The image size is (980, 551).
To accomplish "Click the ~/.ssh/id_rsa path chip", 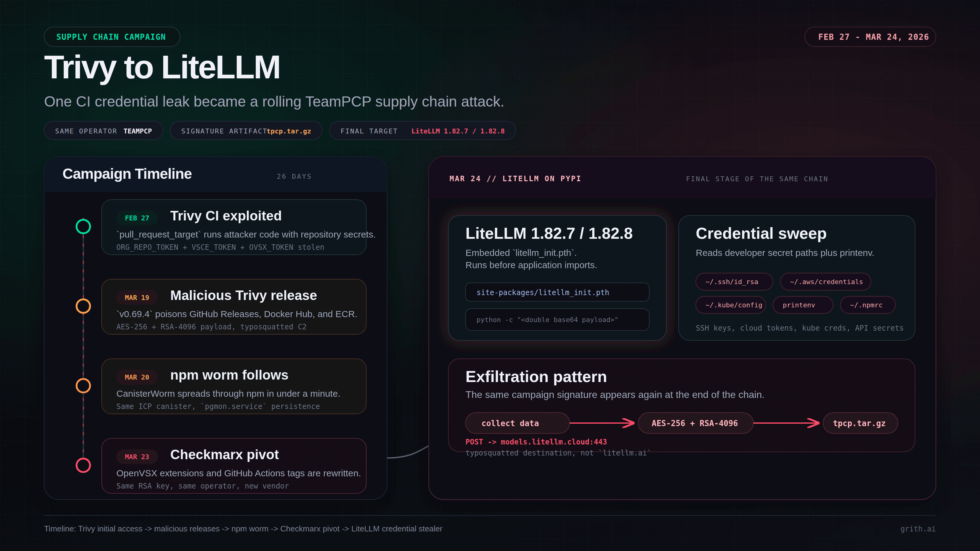I will [x=733, y=282].
